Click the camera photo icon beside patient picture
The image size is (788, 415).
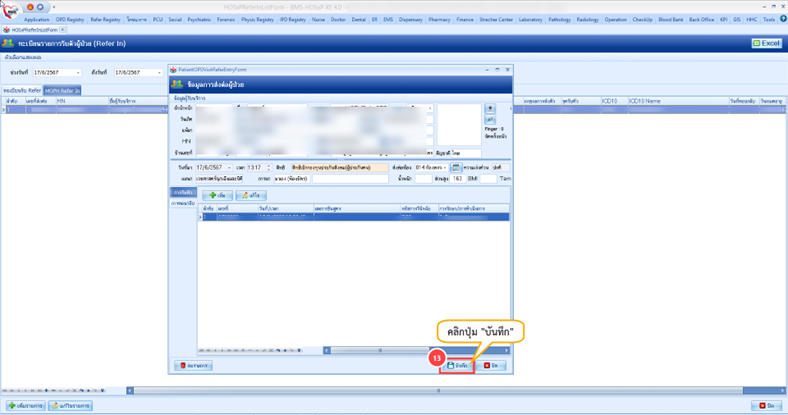(490, 109)
